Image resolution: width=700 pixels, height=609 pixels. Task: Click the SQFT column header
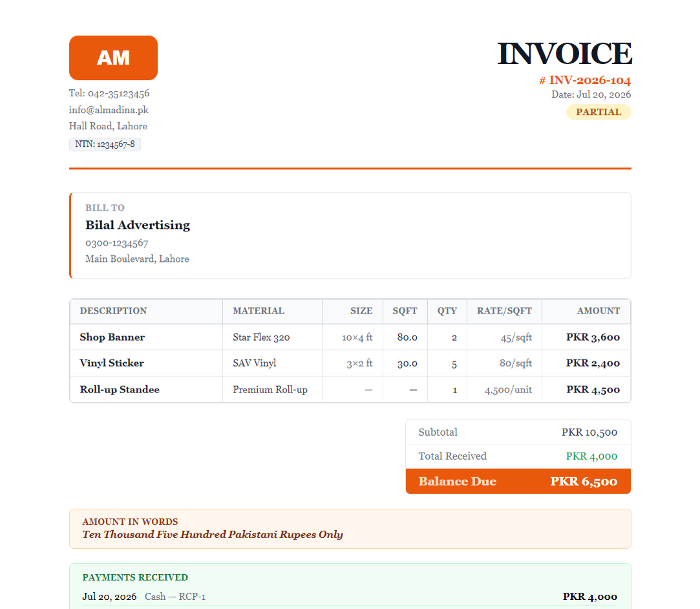tap(405, 311)
